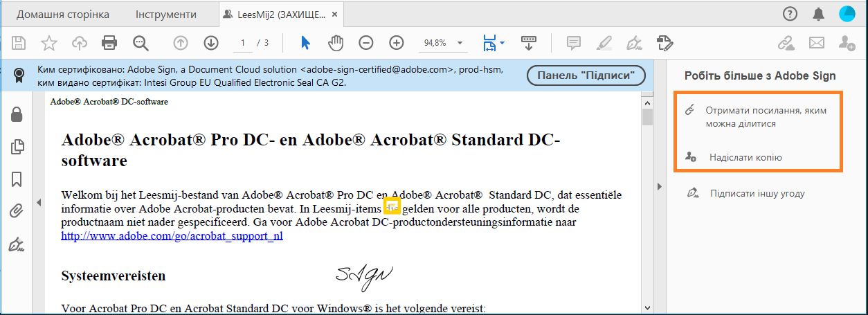Upload file with cloud arrow icon

tap(80, 43)
